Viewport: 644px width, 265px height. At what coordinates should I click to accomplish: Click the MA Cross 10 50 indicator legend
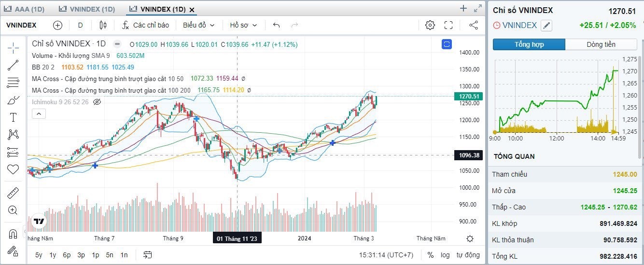click(108, 78)
